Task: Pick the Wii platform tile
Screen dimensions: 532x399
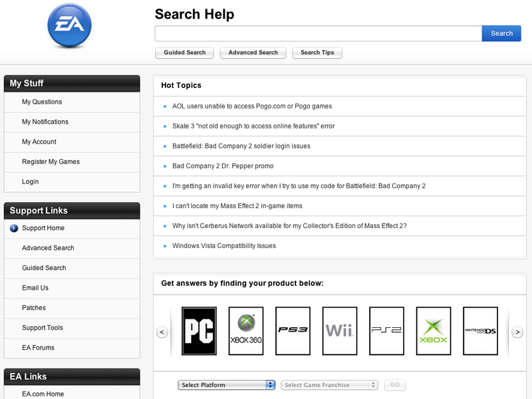Action: tap(340, 331)
